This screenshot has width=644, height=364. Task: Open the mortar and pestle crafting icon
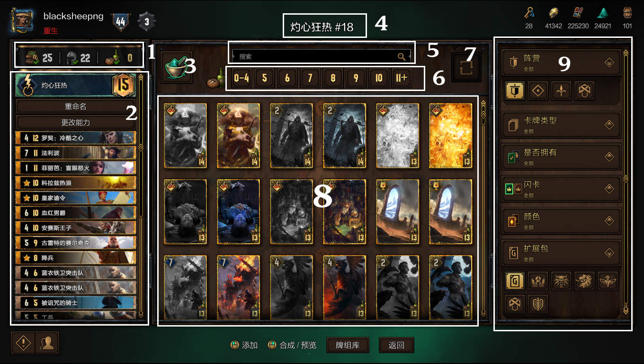tap(176, 68)
